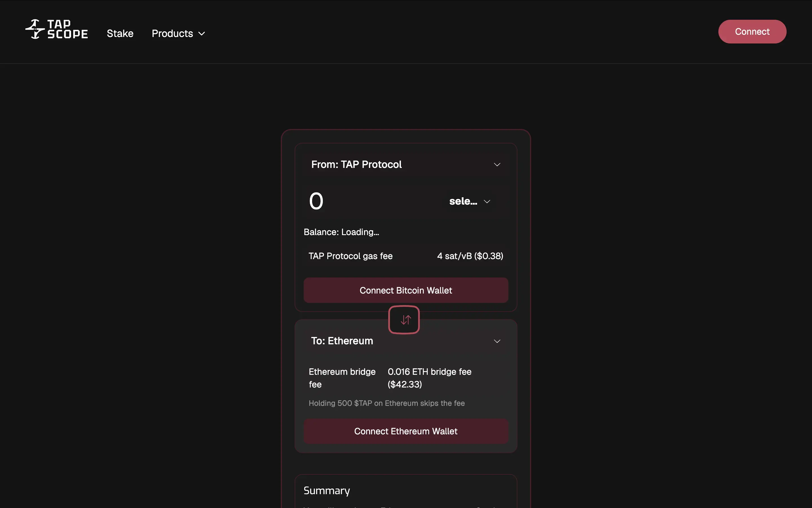Open the Stake page
Screen dimensions: 812x508
click(120, 34)
